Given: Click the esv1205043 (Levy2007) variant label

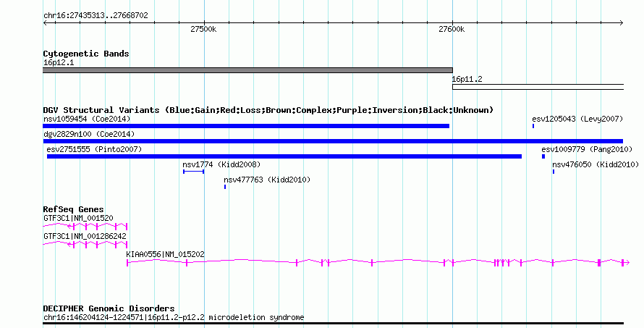Looking at the screenshot, I should [x=577, y=119].
